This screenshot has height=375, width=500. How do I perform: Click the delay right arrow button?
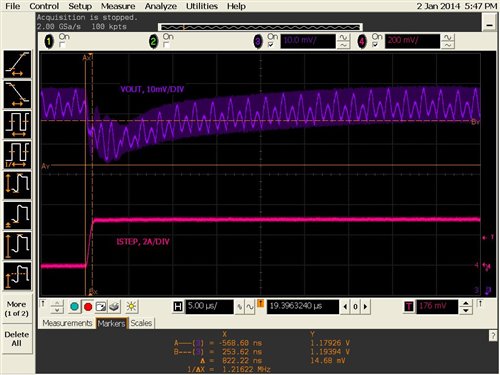pos(366,307)
